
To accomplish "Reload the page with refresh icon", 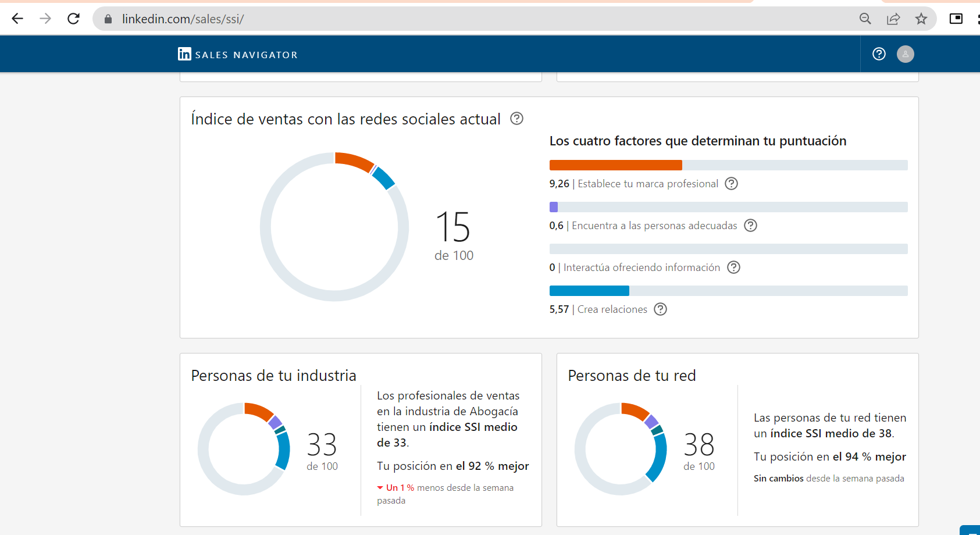I will 73,19.
